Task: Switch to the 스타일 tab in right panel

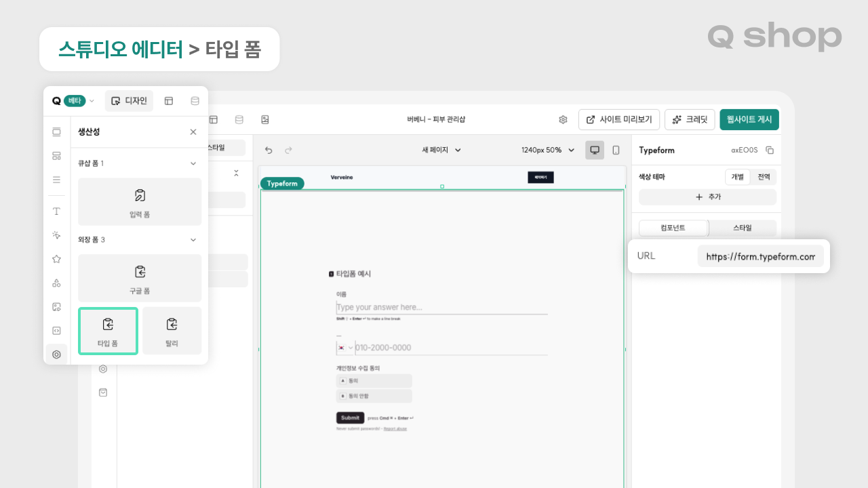Action: click(743, 228)
